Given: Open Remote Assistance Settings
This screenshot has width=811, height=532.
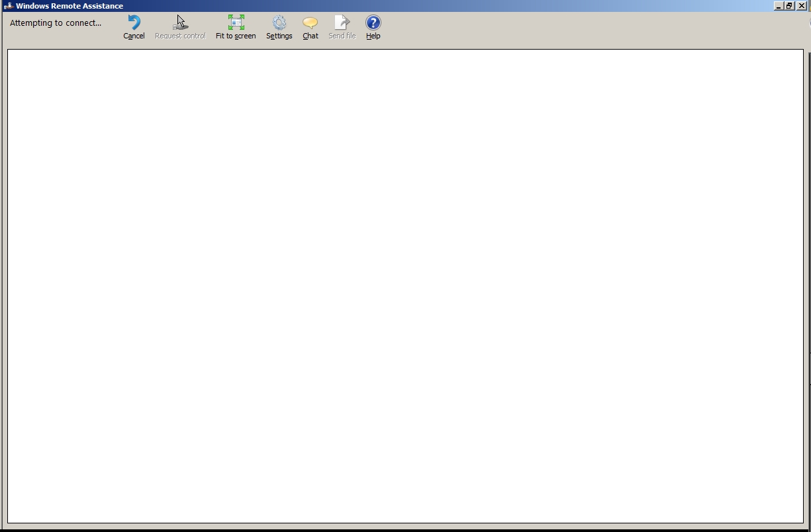Looking at the screenshot, I should [x=279, y=27].
